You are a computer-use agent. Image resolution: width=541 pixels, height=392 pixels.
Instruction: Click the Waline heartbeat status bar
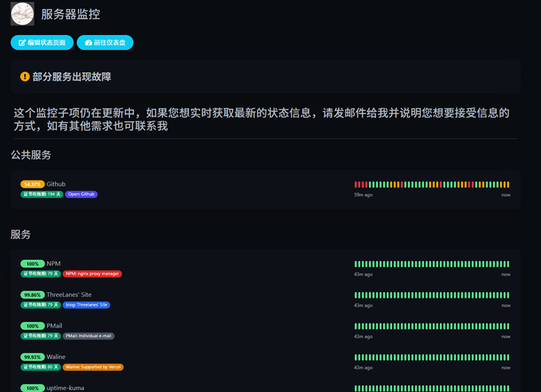[432, 357]
